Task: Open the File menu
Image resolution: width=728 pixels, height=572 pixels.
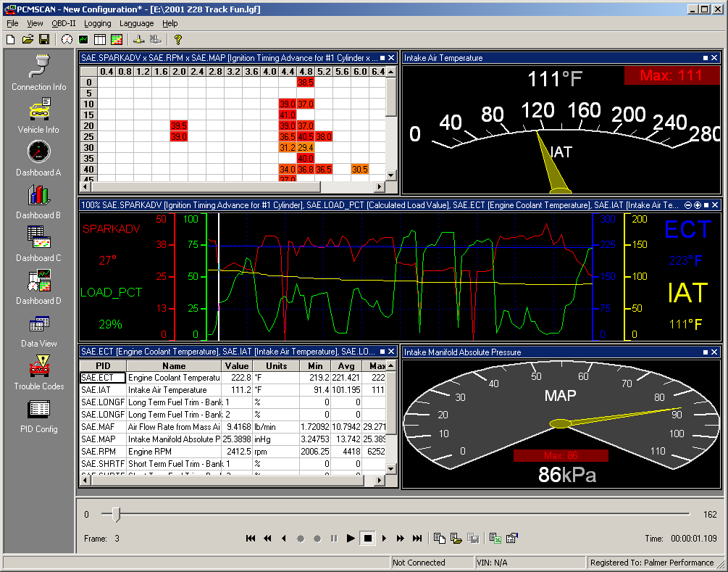Action: pos(12,23)
